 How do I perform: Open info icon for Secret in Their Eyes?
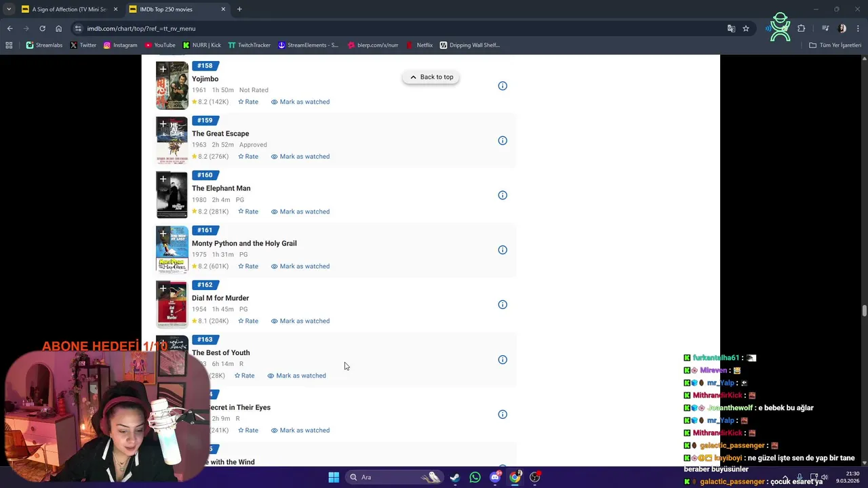click(502, 415)
